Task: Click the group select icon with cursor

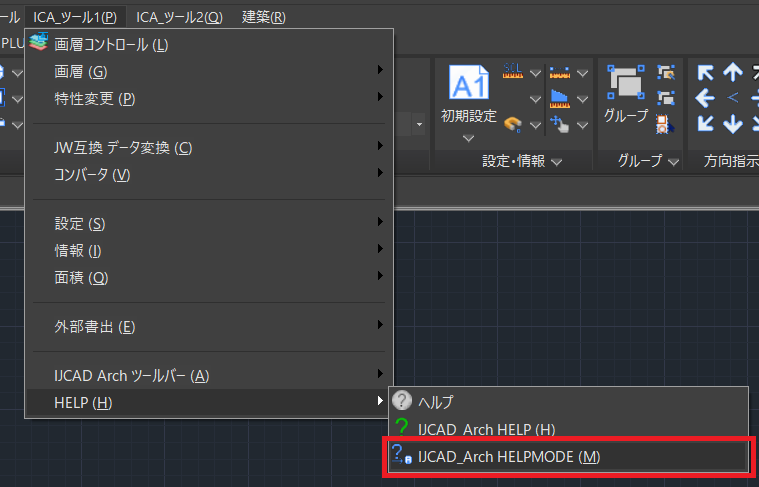Action: point(666,124)
